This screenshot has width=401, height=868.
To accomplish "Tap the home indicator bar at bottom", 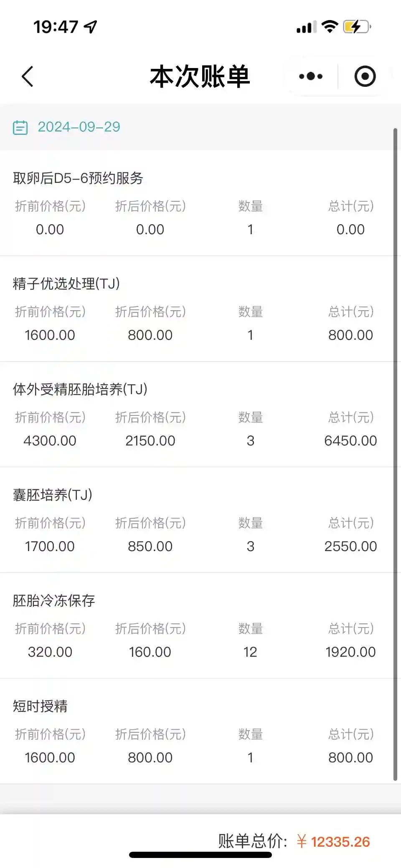I will 200,855.
